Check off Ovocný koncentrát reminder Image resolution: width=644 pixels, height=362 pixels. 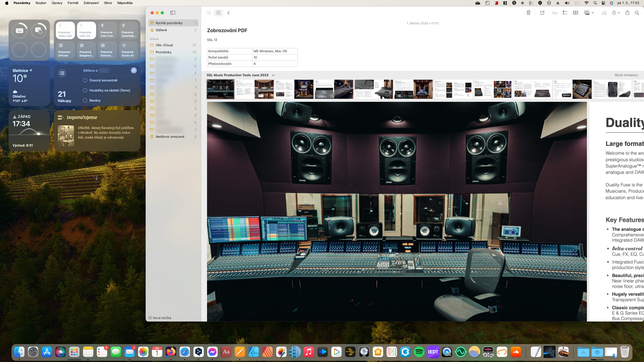85,80
